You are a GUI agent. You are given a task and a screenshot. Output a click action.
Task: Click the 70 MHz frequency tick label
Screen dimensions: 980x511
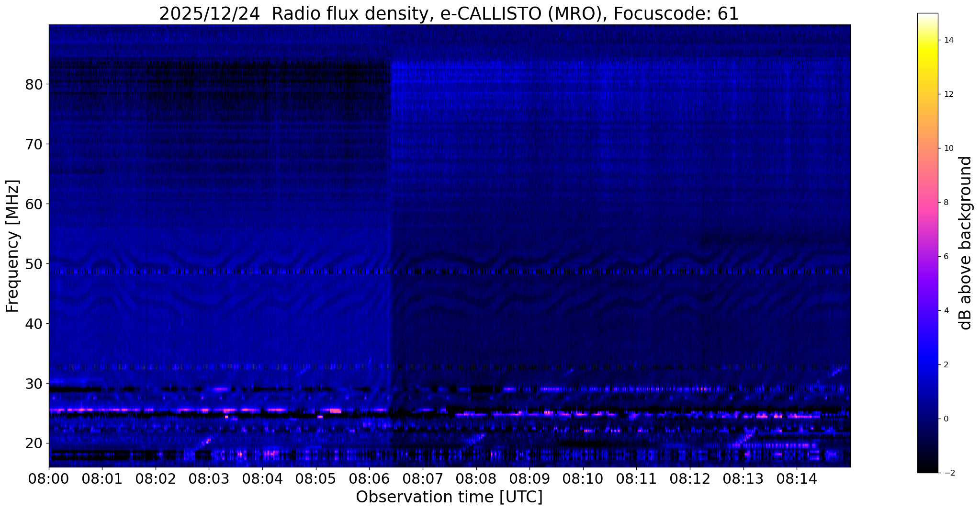click(34, 144)
